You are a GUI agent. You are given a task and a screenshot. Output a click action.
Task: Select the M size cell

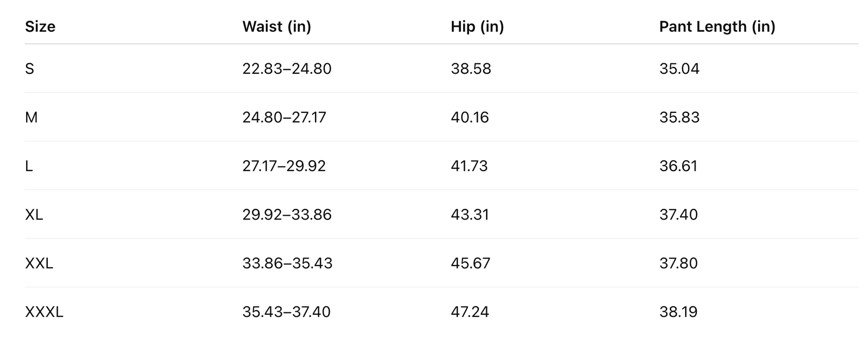coord(31,118)
